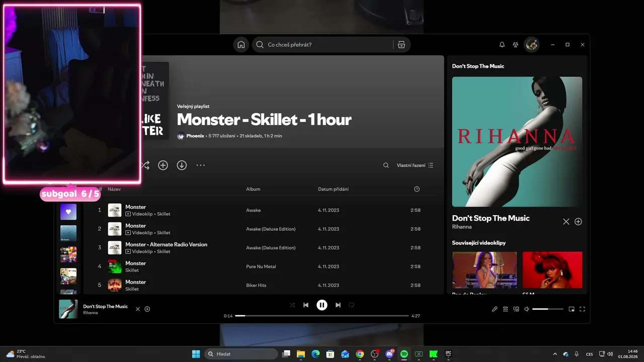Seek within the song progress bar

[322, 316]
